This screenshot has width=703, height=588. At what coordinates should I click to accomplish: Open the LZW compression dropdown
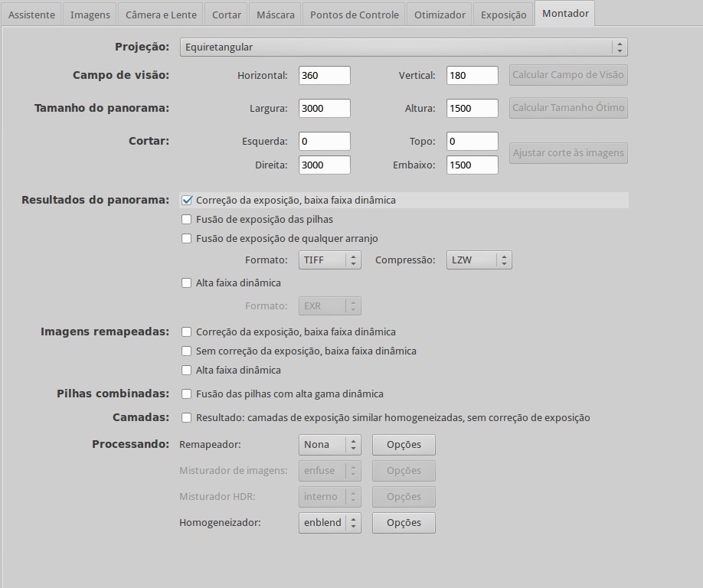[x=479, y=260]
